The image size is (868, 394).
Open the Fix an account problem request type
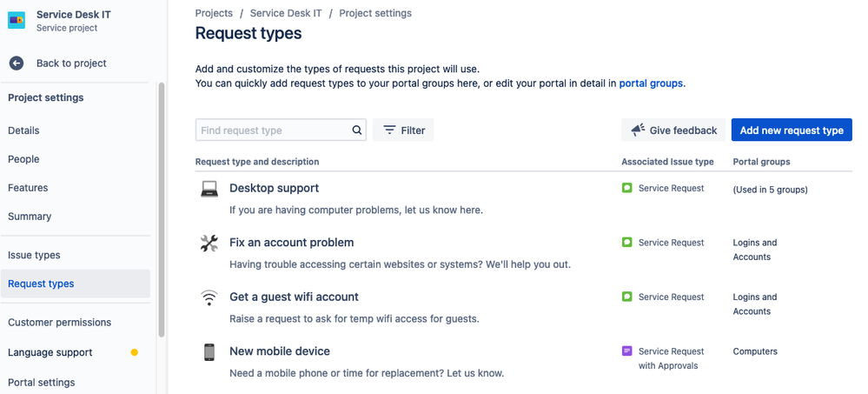pyautogui.click(x=291, y=243)
